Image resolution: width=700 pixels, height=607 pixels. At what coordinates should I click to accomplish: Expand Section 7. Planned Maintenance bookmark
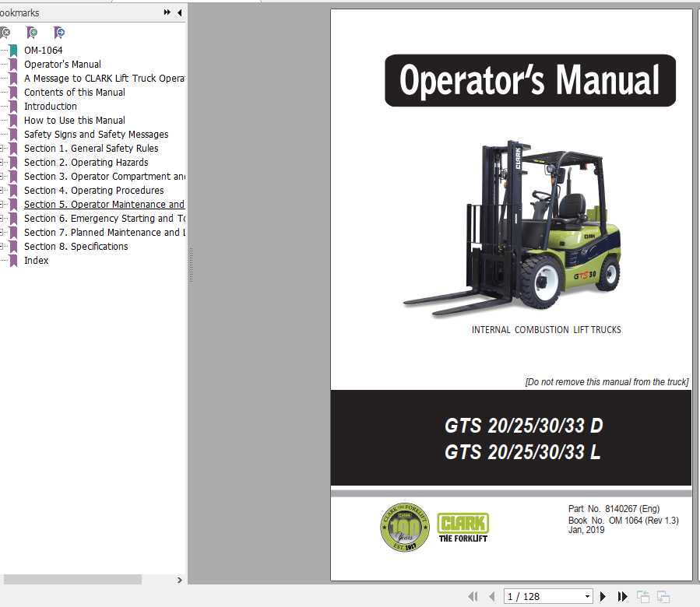pyautogui.click(x=2, y=232)
